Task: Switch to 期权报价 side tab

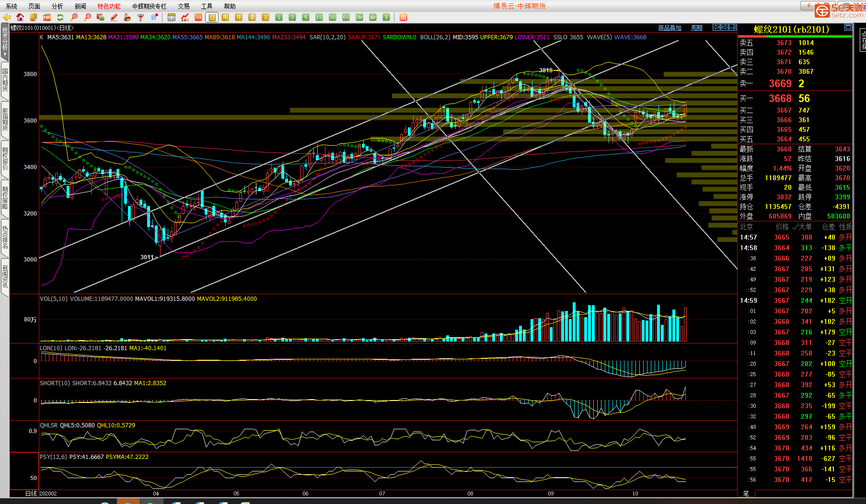Action: pyautogui.click(x=5, y=159)
